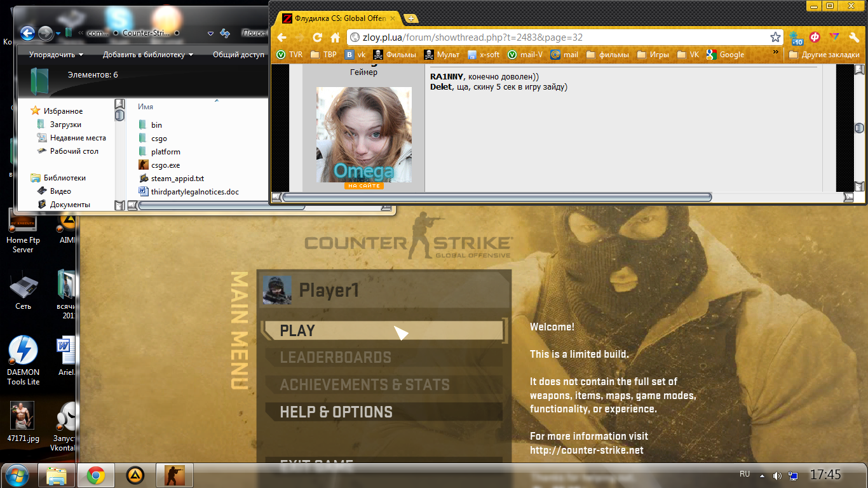The width and height of the screenshot is (868, 488).
Task: Open Windows Explorer taskbar button
Action: [x=57, y=475]
